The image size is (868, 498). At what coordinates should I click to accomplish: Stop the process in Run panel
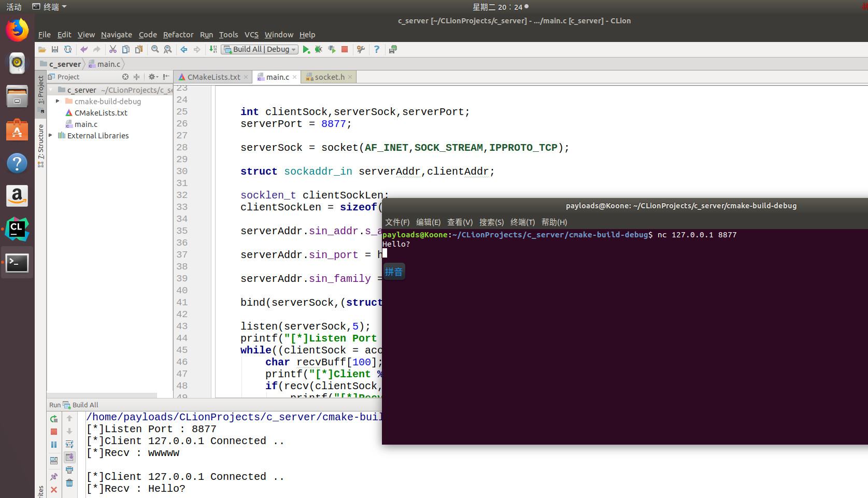point(54,432)
